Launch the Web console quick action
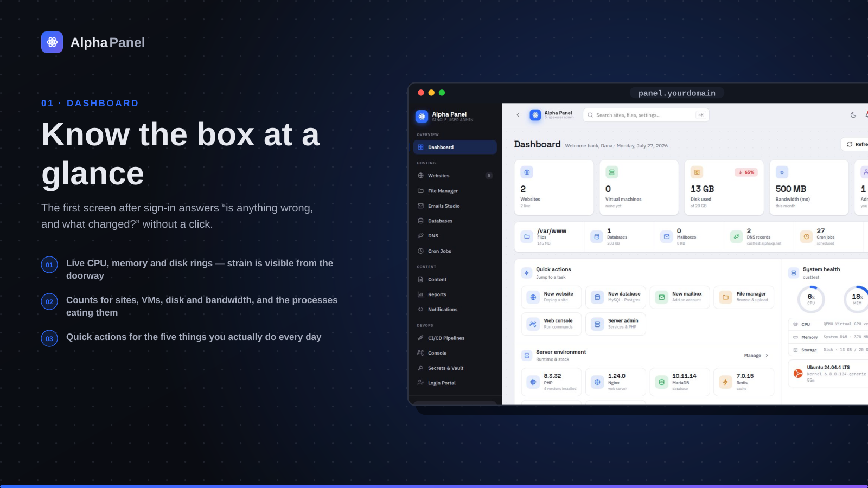 (551, 324)
